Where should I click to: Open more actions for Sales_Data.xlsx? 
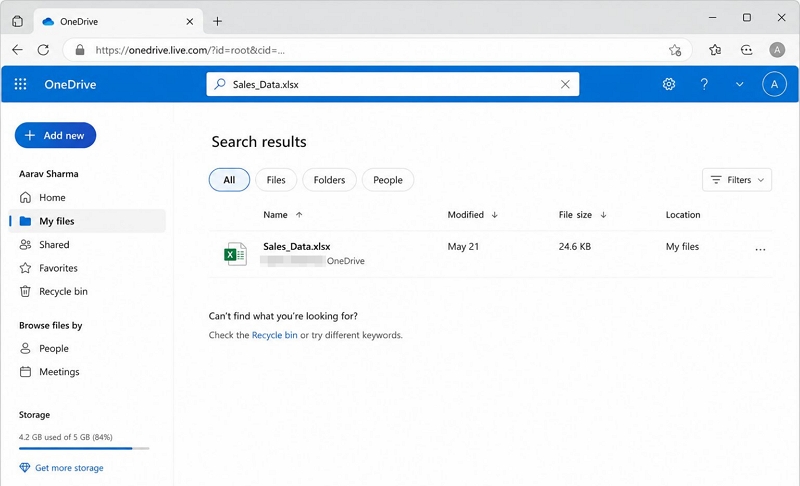click(x=760, y=249)
